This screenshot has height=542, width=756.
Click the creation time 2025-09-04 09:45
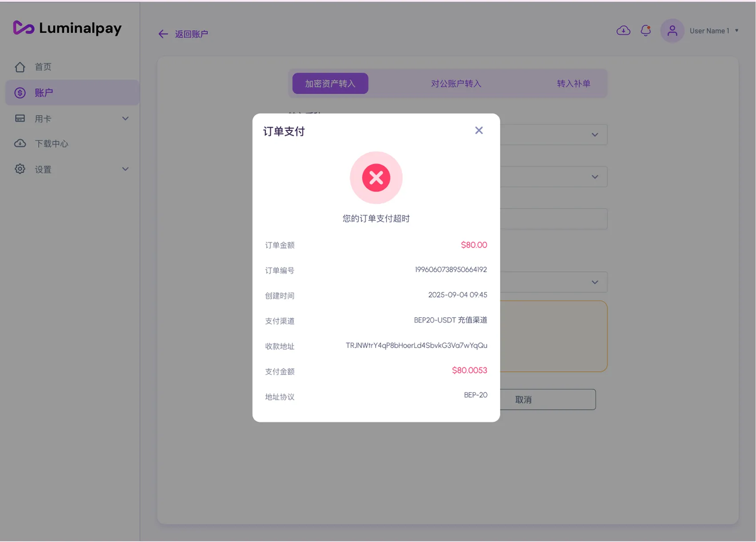coord(457,295)
